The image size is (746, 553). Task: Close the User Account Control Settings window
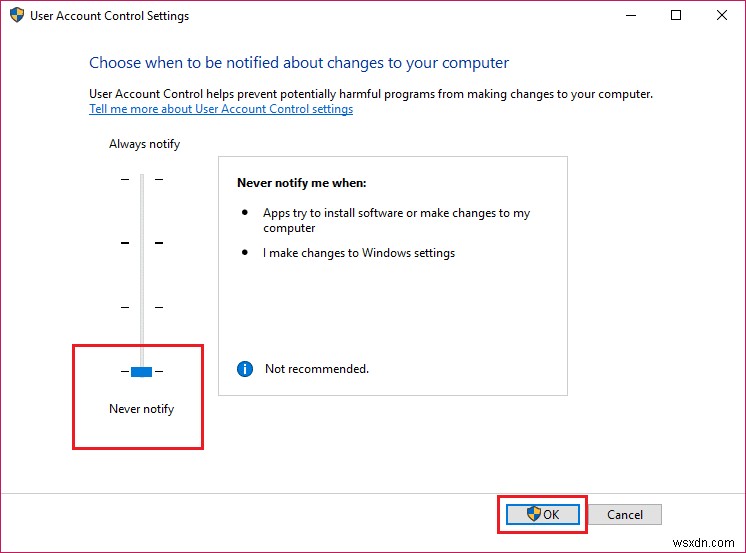tap(722, 15)
